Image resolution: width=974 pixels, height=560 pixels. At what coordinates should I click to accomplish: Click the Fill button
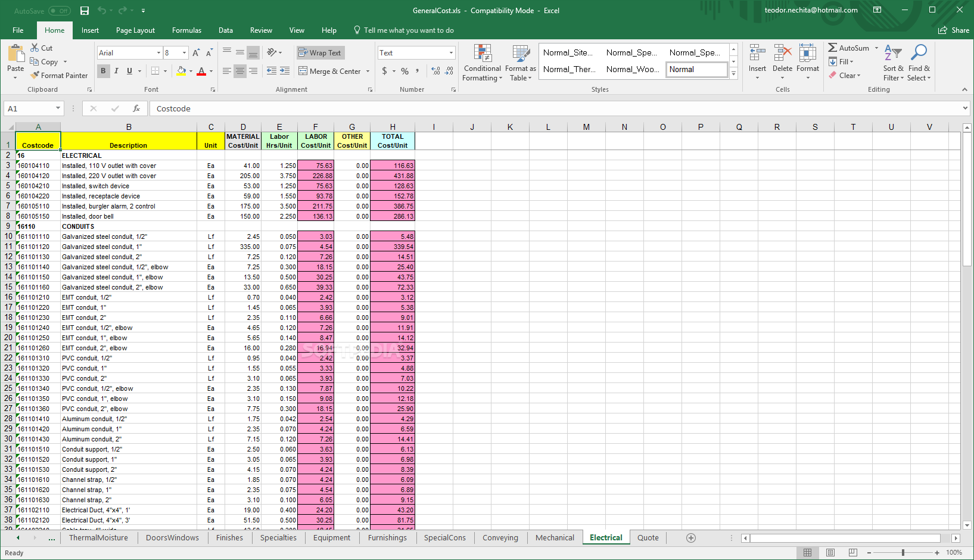(x=841, y=62)
